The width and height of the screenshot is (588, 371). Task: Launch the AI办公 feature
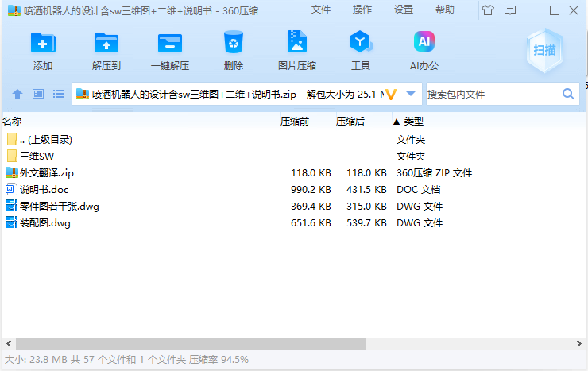point(424,41)
